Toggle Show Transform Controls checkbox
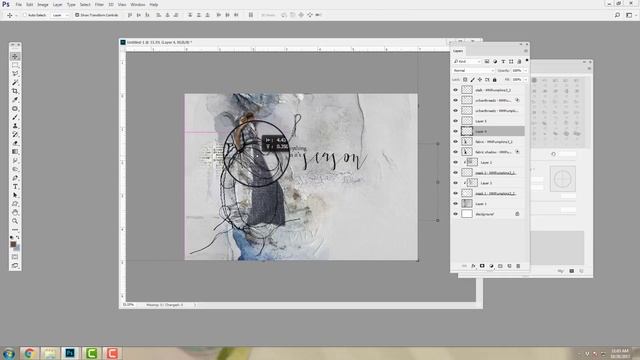This screenshot has width=640, height=360. [x=77, y=15]
